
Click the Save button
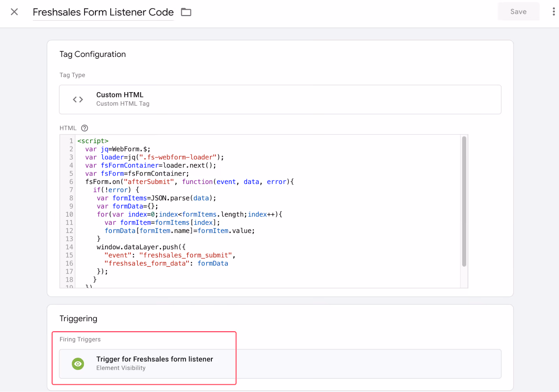pyautogui.click(x=518, y=12)
